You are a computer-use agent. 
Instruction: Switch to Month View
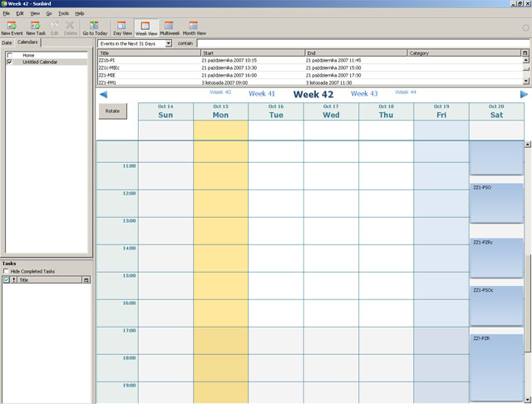(x=194, y=27)
